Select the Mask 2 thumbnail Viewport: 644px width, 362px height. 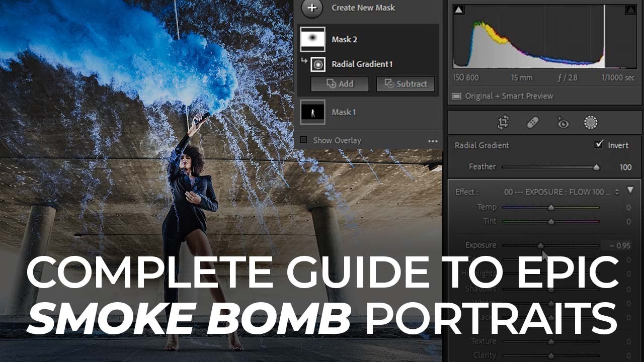click(312, 40)
